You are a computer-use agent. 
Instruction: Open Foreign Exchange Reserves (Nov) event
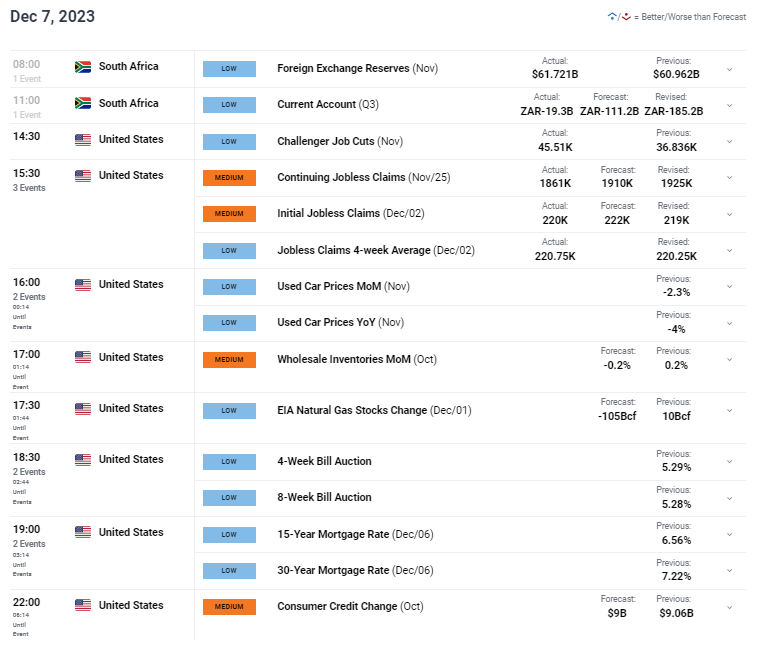point(357,69)
